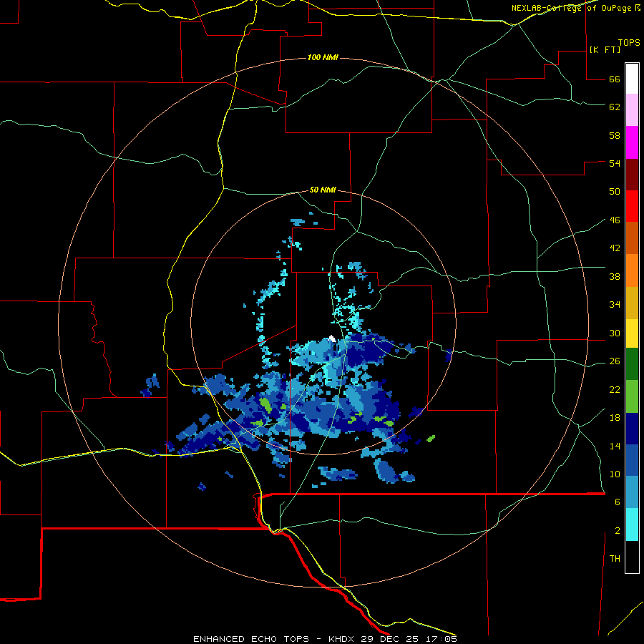Click the bright yellow legend color segment

pos(632,333)
